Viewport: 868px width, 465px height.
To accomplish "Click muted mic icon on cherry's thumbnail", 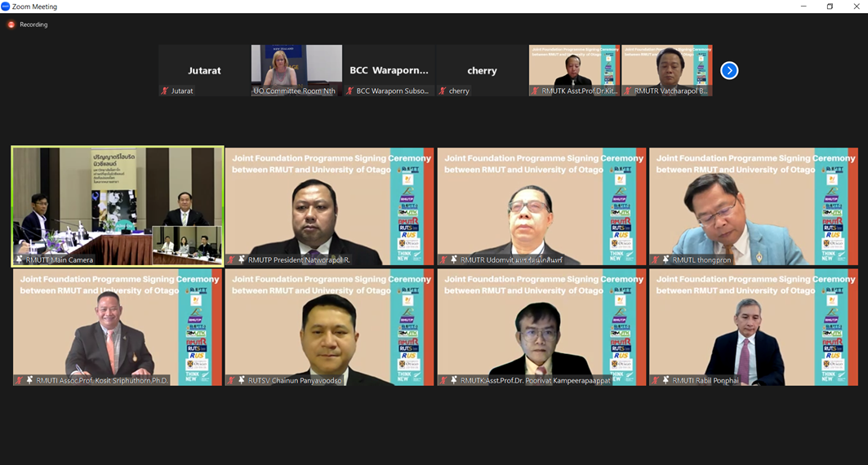I will (x=443, y=91).
